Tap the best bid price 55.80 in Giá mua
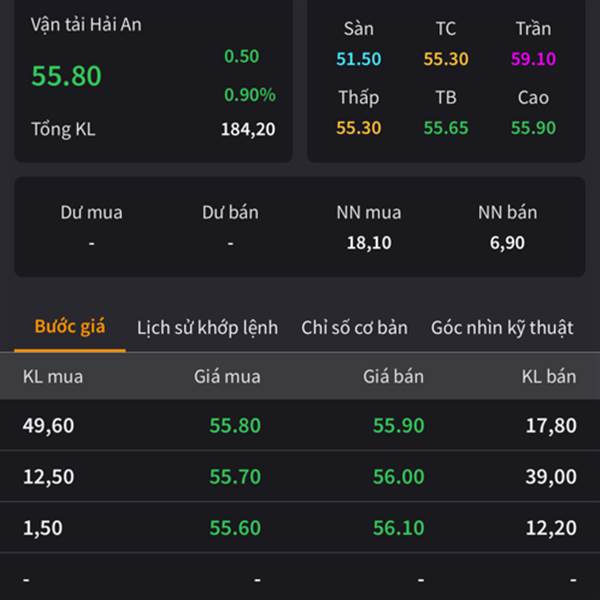This screenshot has width=600, height=600. pos(235,426)
